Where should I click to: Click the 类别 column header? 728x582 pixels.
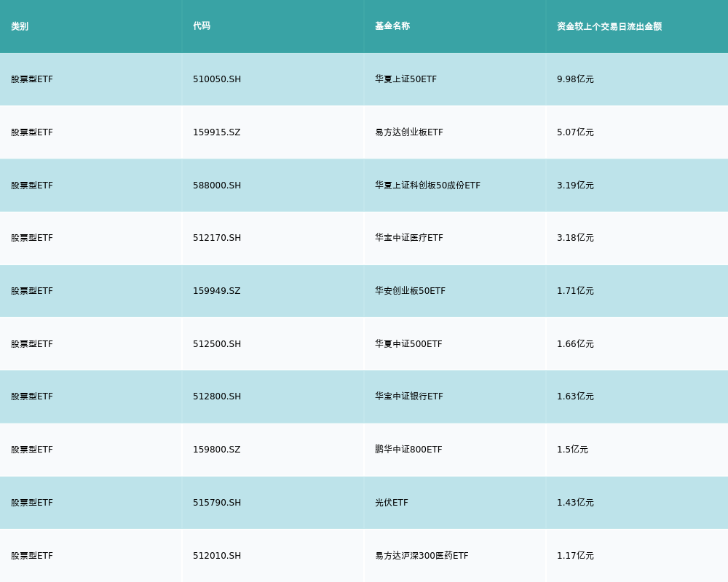pos(20,26)
